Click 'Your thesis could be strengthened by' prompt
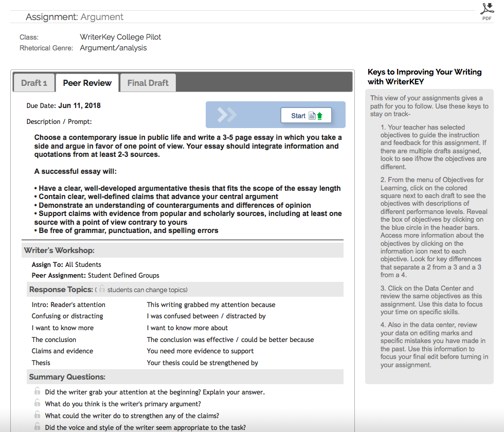Screen dimensions: 504x432 [x=202, y=363]
